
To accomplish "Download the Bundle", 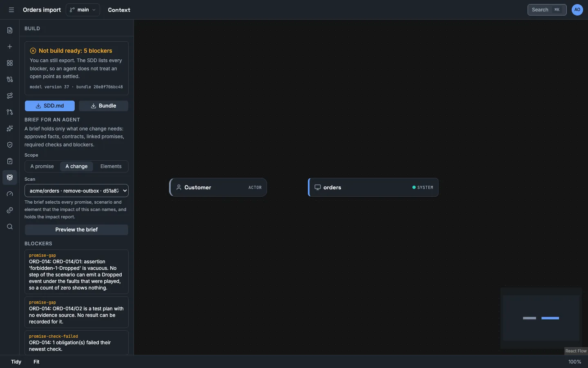I will tap(103, 106).
